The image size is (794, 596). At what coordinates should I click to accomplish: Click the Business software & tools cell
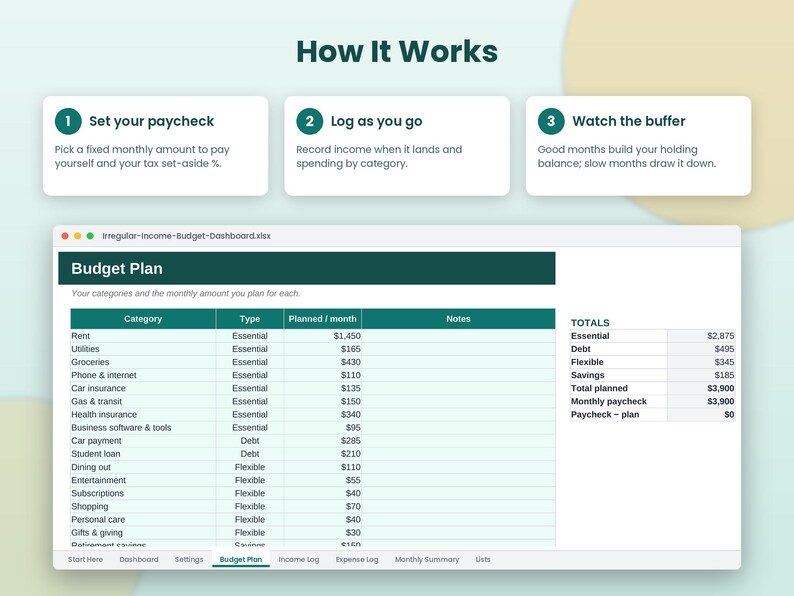pos(143,428)
